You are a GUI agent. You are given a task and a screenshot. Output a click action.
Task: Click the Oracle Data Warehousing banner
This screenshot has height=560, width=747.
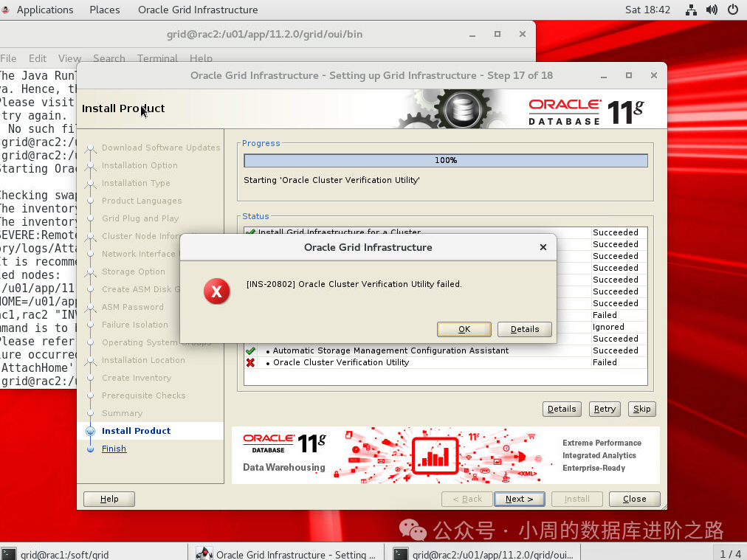(445, 455)
